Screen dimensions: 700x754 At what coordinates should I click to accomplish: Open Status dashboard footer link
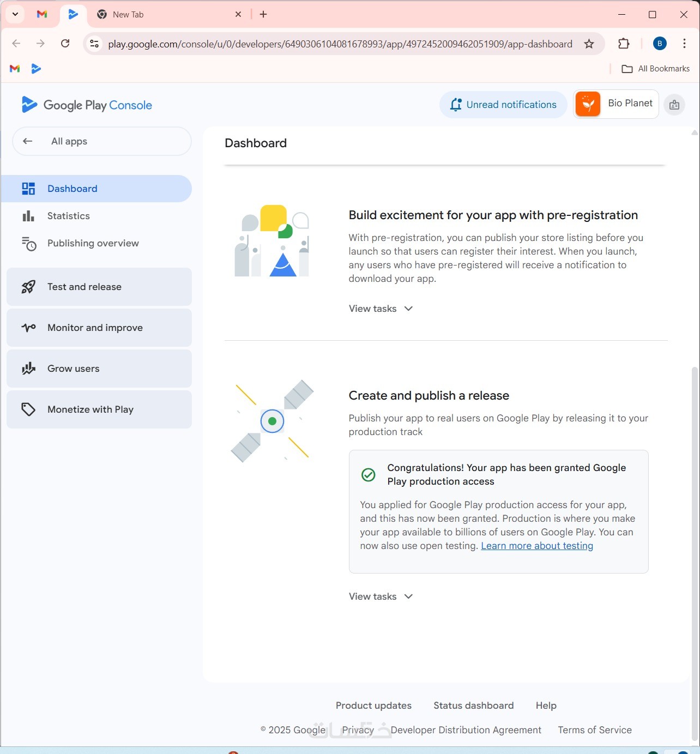[474, 705]
